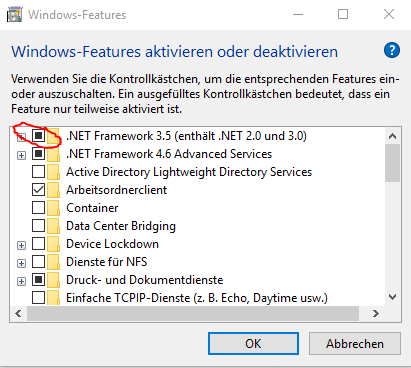Select the folder icon beside Arbeitsordnerclient

click(53, 190)
